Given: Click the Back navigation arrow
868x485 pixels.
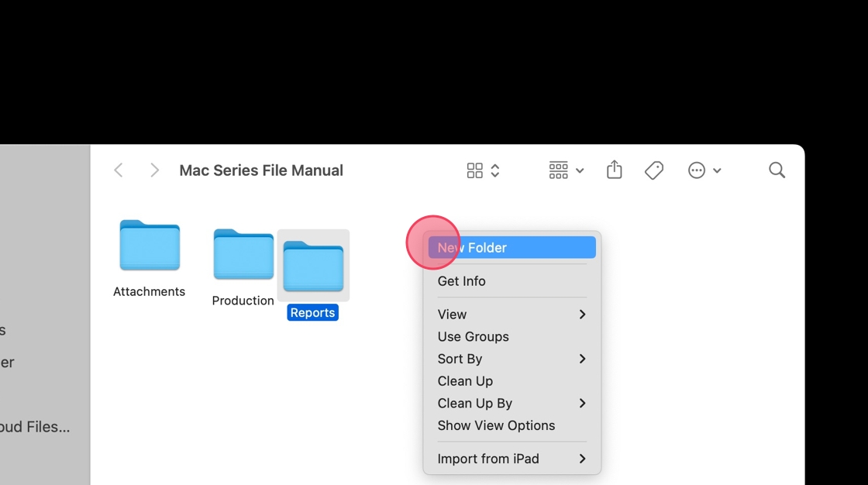Looking at the screenshot, I should (119, 170).
